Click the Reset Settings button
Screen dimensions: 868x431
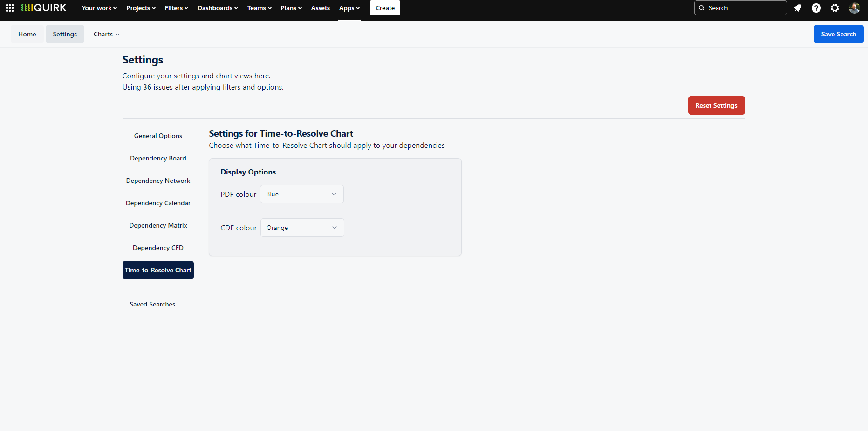tap(716, 105)
